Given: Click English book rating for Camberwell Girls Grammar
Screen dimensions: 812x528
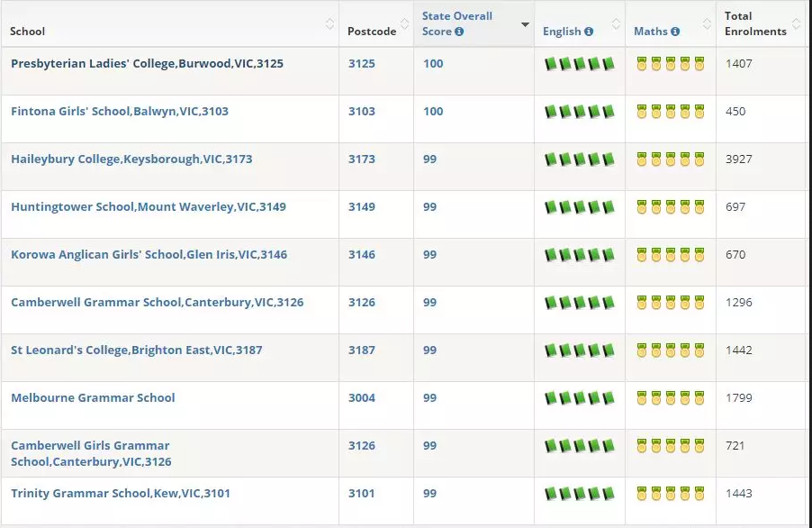Looking at the screenshot, I should pyautogui.click(x=580, y=446).
